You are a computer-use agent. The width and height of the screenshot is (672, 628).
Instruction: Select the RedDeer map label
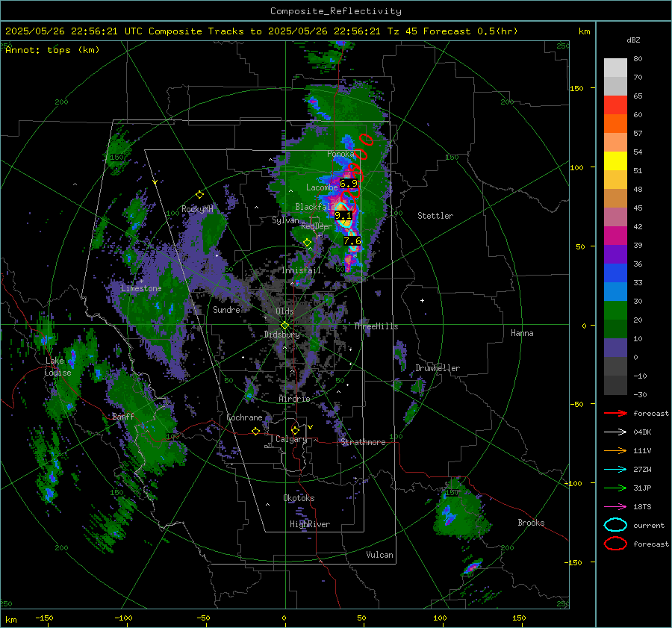(x=317, y=226)
